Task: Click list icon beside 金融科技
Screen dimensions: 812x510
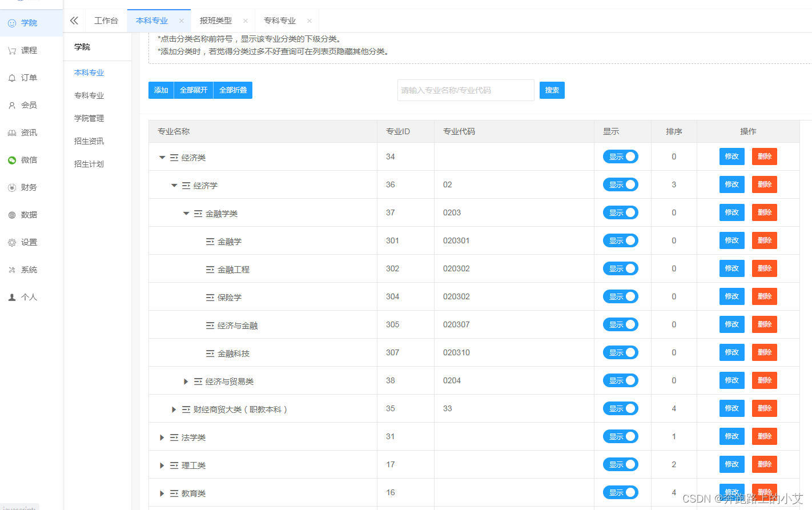Action: [x=210, y=354]
